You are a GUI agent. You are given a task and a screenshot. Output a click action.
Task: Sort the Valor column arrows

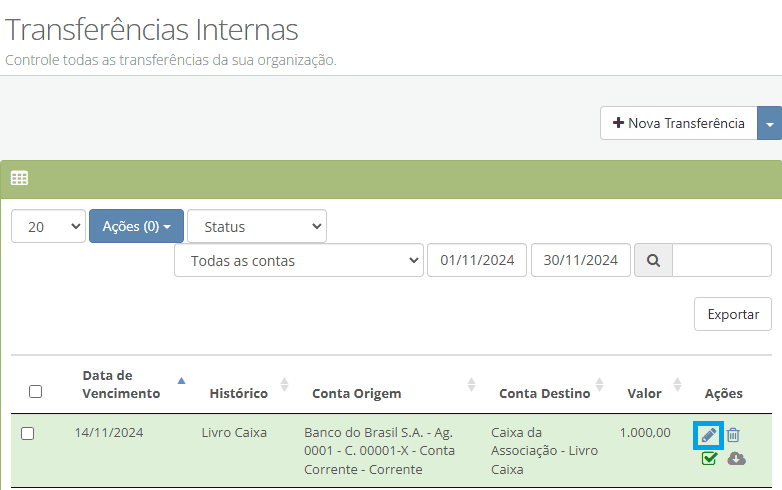pyautogui.click(x=677, y=384)
